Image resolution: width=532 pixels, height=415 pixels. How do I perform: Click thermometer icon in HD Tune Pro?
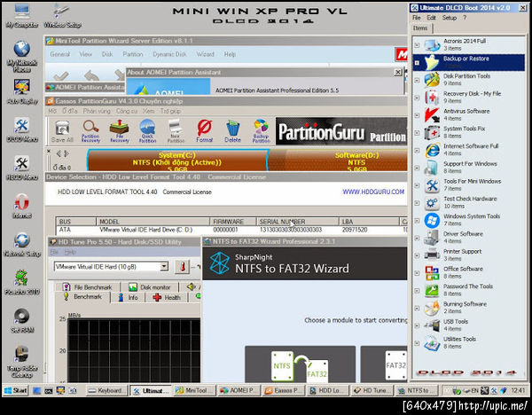tap(182, 267)
